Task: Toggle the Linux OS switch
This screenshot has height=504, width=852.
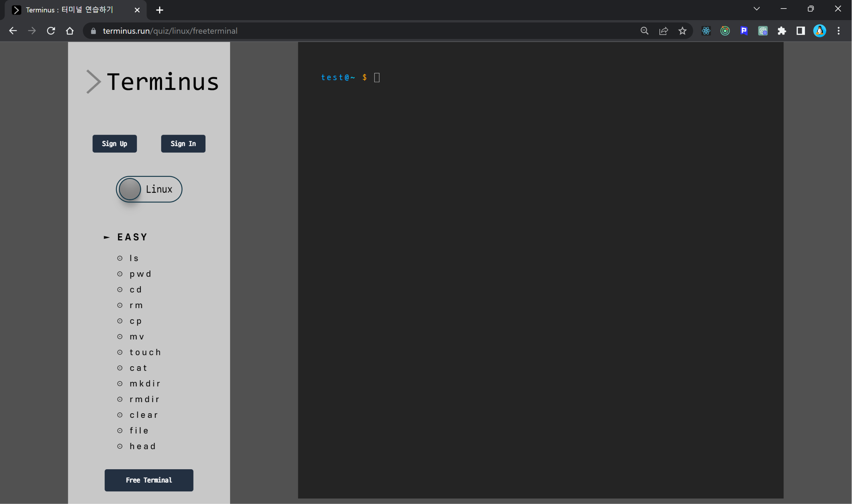Action: [x=149, y=189]
